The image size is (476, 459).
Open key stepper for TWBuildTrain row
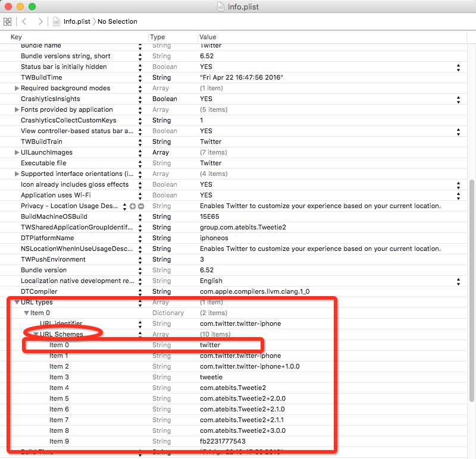(140, 142)
